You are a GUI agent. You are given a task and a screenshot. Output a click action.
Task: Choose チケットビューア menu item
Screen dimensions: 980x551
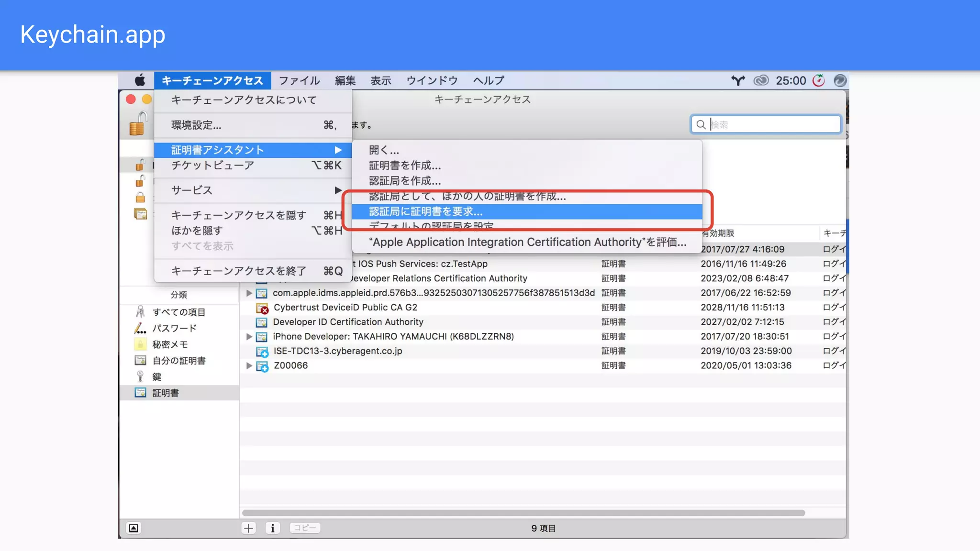tap(253, 165)
